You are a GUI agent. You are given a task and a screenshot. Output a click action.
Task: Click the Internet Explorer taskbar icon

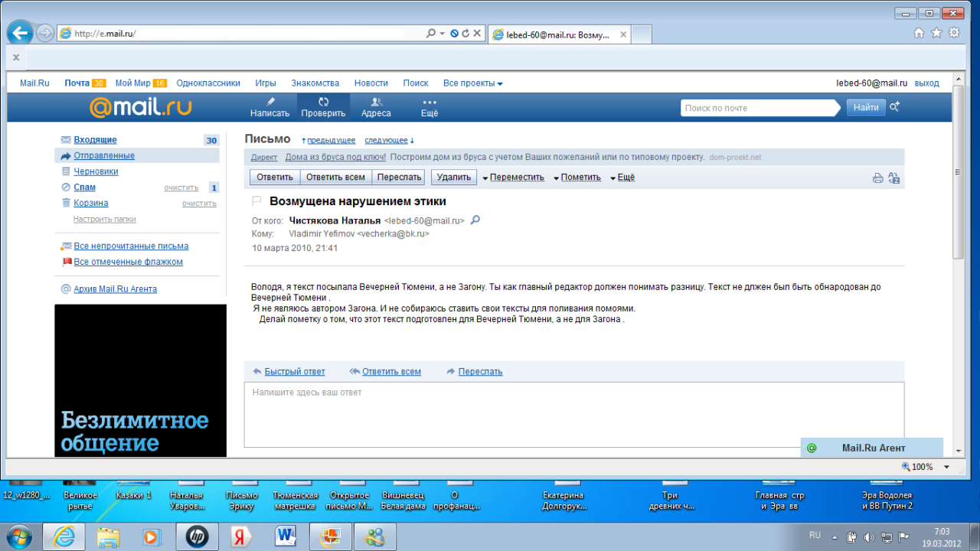point(64,536)
